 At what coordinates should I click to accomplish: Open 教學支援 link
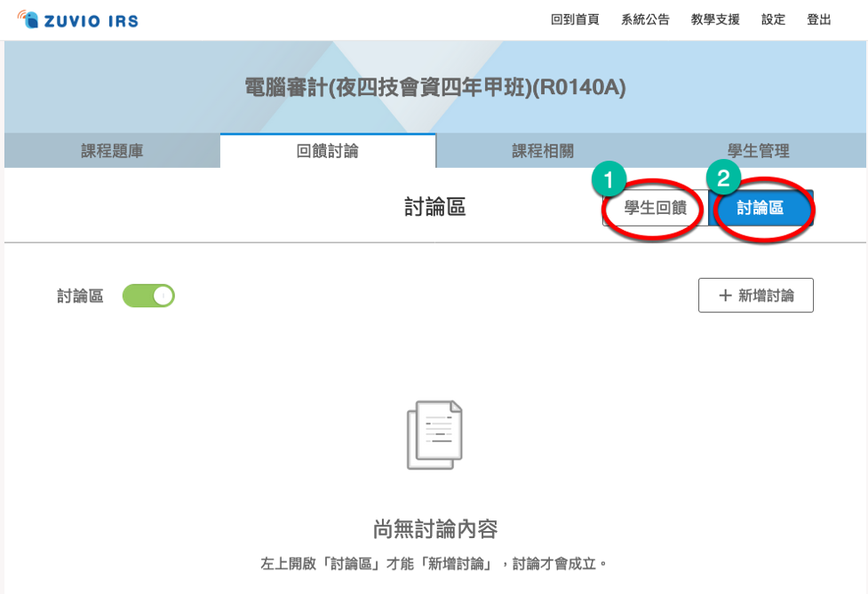715,20
